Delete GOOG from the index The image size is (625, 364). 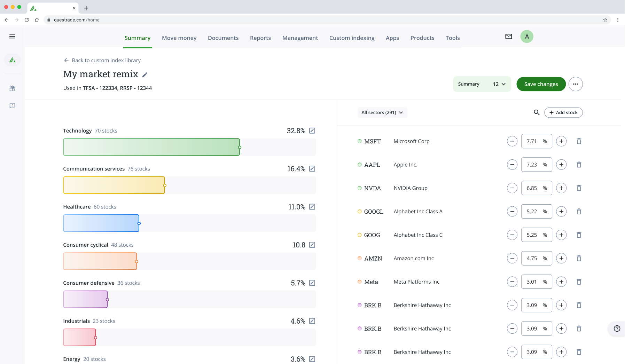(579, 235)
